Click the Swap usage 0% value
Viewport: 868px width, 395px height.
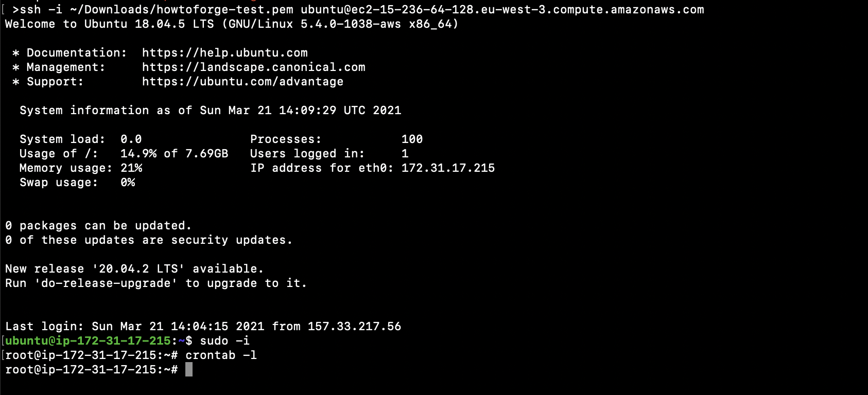[128, 183]
